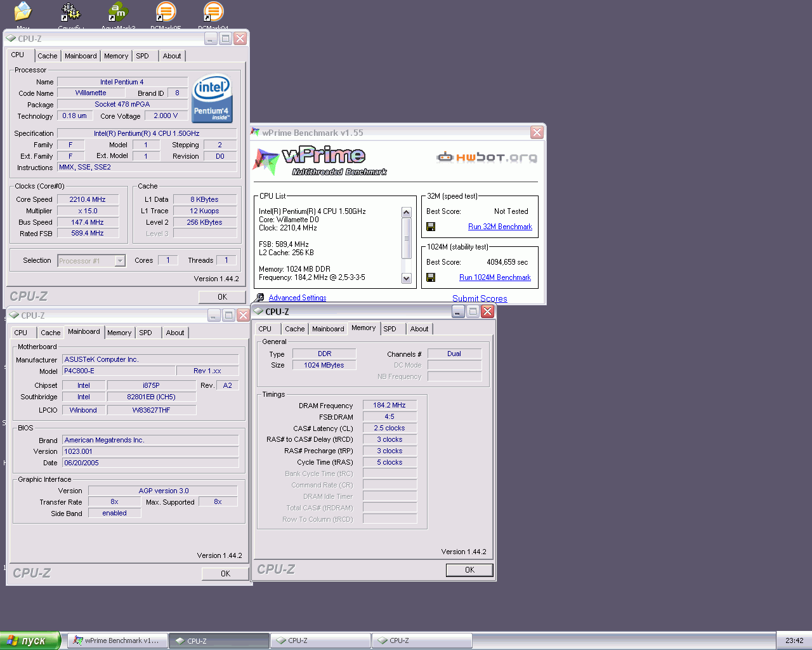812x650 pixels.
Task: Open the PCMark04 desktop shortcut
Action: [x=213, y=11]
